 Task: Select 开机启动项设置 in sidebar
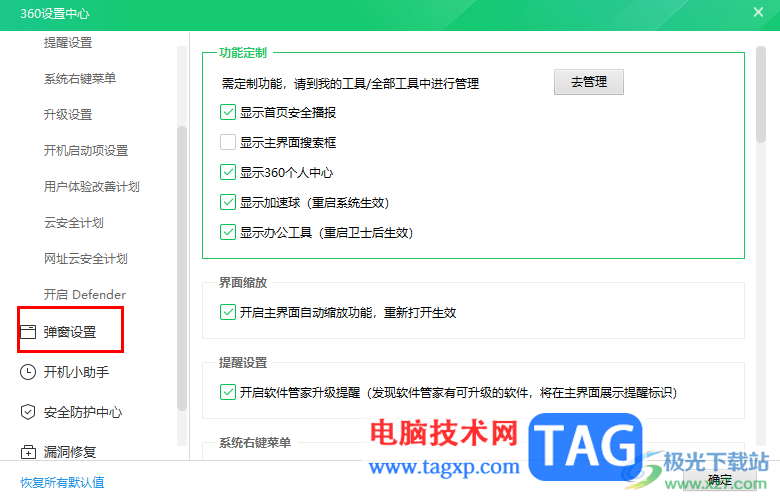tap(86, 150)
